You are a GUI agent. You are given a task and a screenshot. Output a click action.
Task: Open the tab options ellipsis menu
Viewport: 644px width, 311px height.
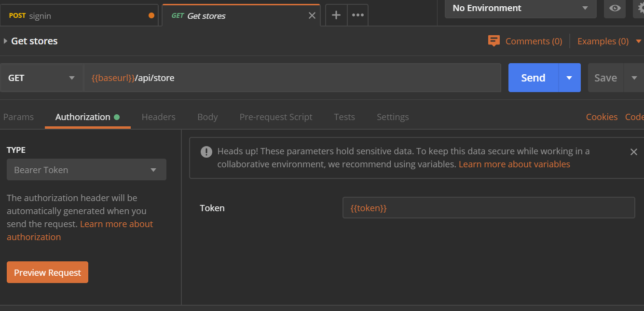(x=357, y=15)
